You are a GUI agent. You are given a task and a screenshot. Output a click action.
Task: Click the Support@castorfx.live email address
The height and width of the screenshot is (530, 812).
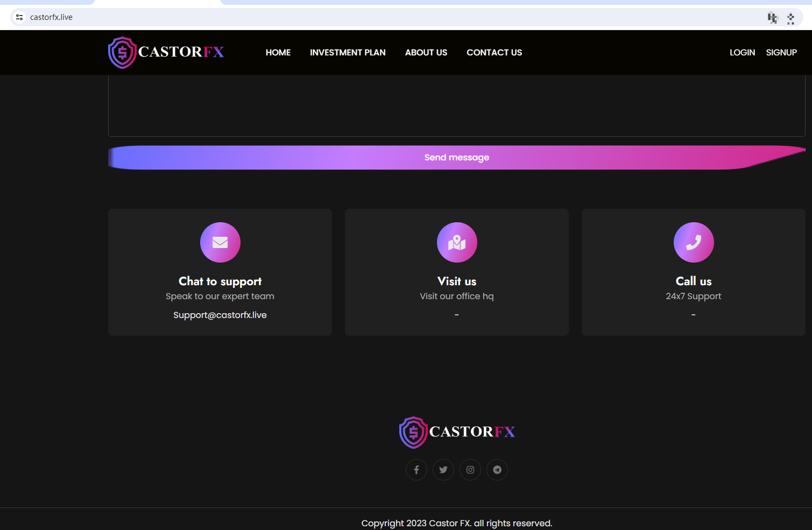coord(220,315)
